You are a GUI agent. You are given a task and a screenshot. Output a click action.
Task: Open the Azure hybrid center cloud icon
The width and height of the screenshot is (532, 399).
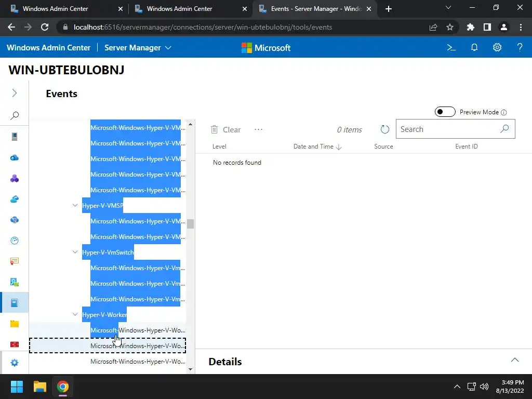14,157
